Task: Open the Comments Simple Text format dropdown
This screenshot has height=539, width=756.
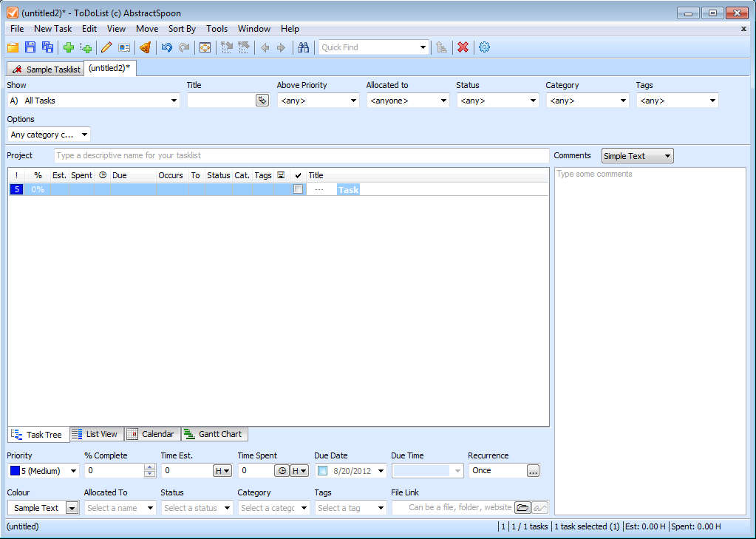Action: point(667,156)
